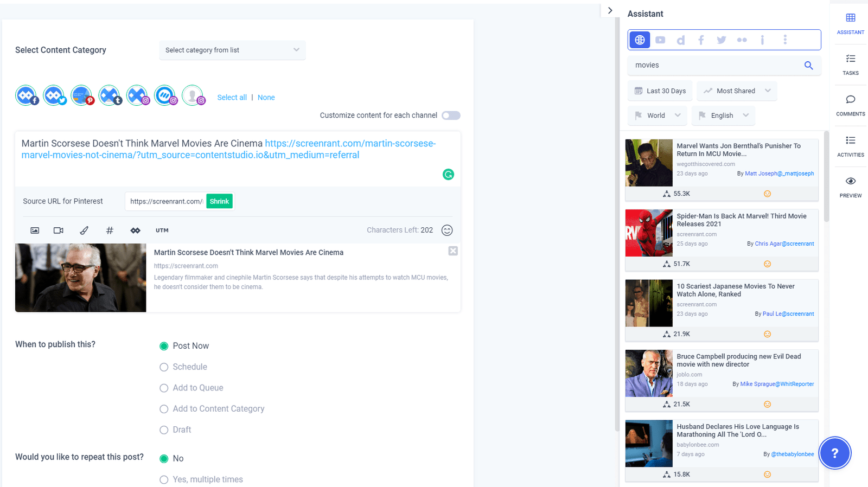Click the Shrink URL button
868x487 pixels.
point(219,201)
